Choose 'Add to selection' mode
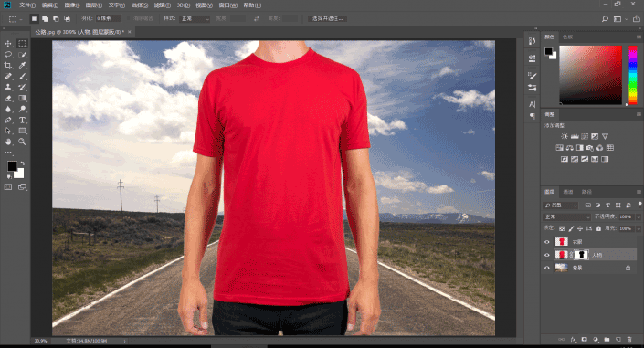This screenshot has width=644, height=348. coord(45,18)
